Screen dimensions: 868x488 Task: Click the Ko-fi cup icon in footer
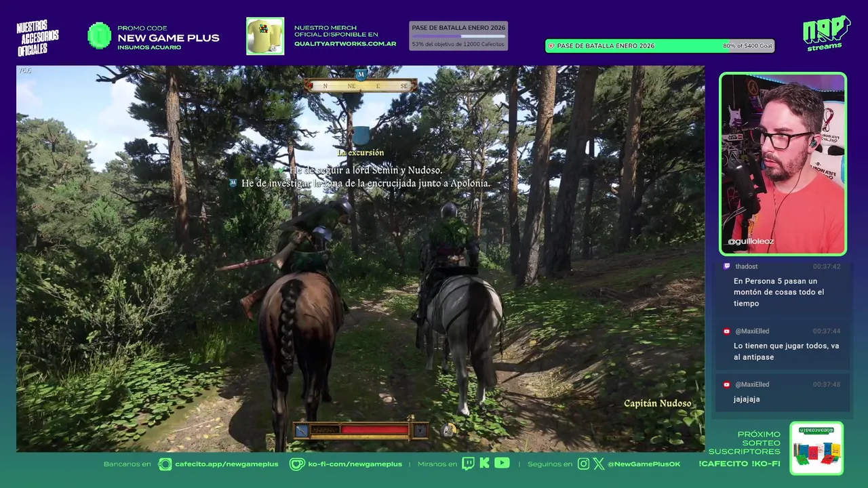(297, 464)
